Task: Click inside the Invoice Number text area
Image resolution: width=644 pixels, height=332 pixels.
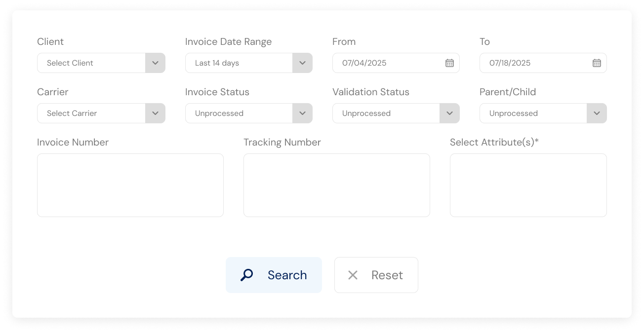Action: coord(130,185)
